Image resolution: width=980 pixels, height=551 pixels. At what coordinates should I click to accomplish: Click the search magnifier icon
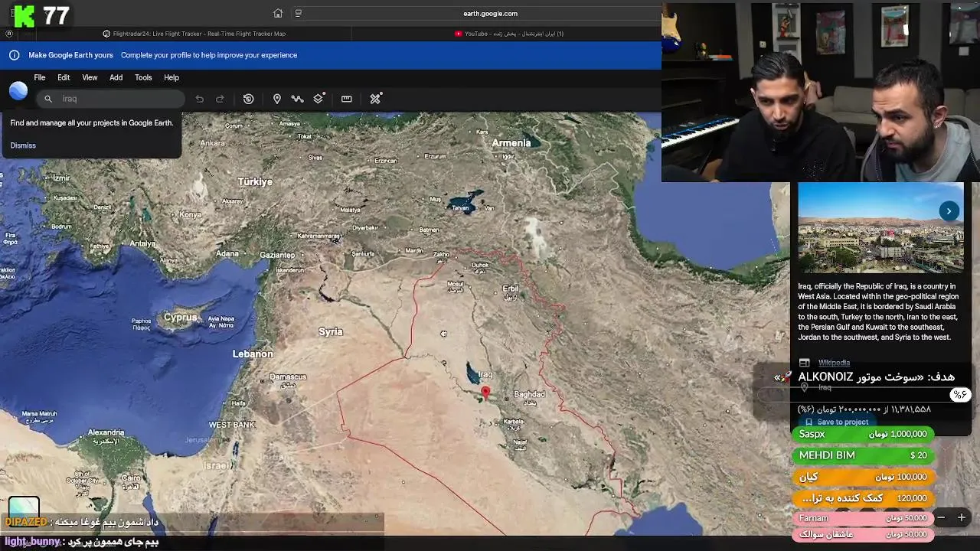pyautogui.click(x=48, y=99)
